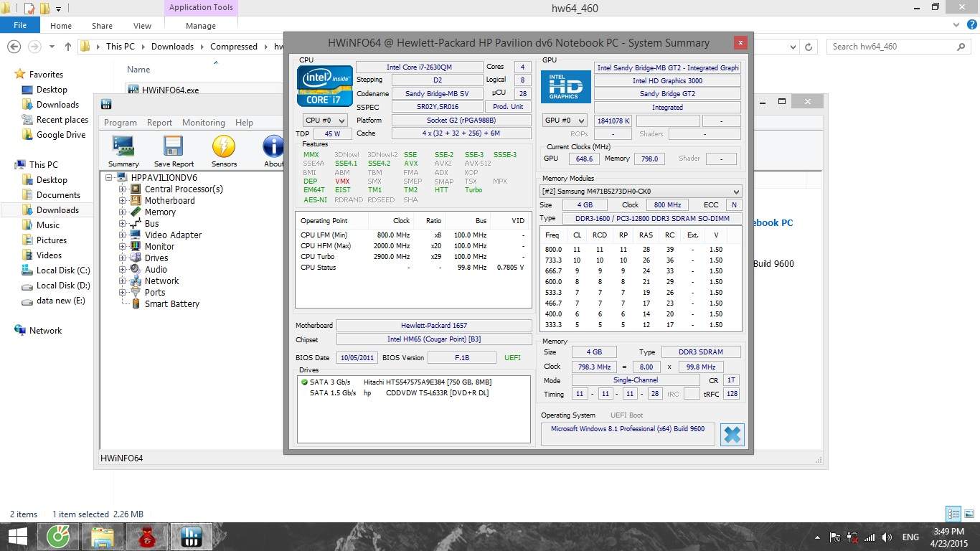The image size is (980, 551).
Task: Open GPU #0 selection dropdown
Action: pos(564,121)
